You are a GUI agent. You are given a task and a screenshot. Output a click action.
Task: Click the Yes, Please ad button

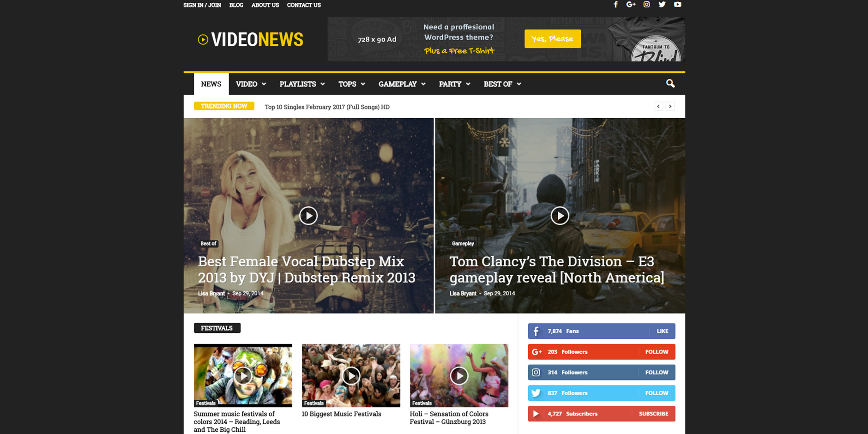[552, 39]
